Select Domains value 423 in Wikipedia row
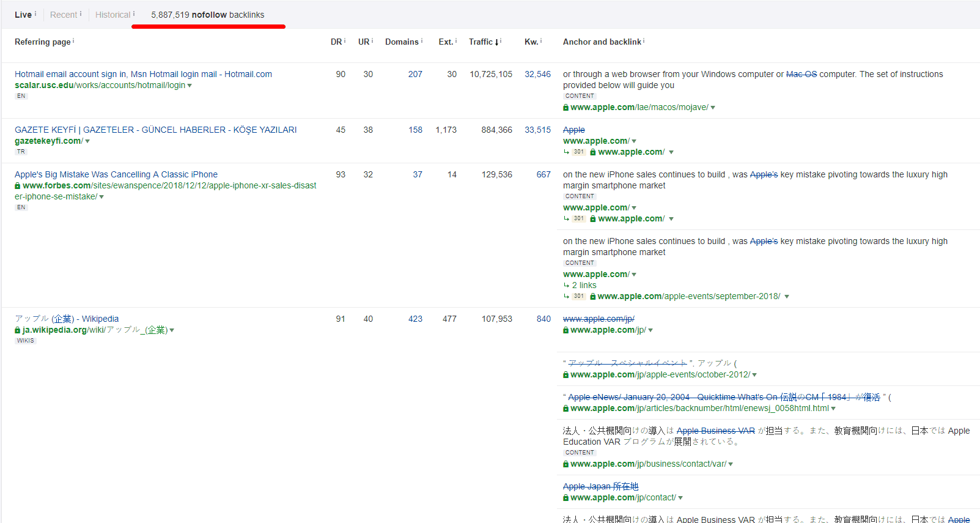Screen dimensions: 980x523 pyautogui.click(x=415, y=319)
